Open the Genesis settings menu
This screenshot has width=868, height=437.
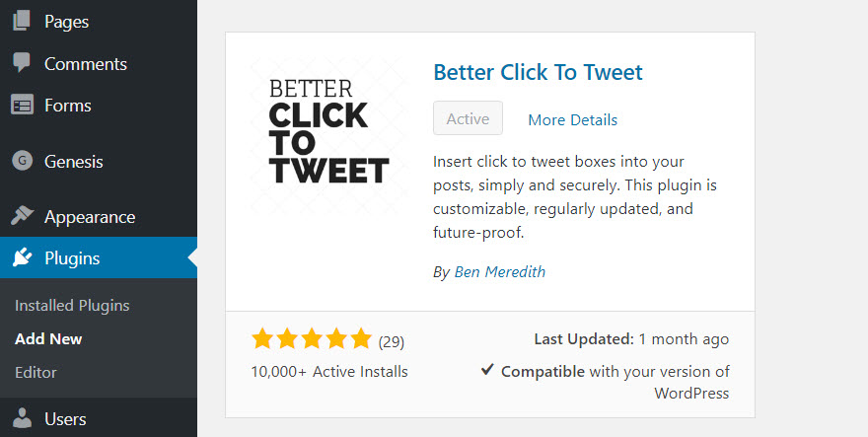pos(73,162)
